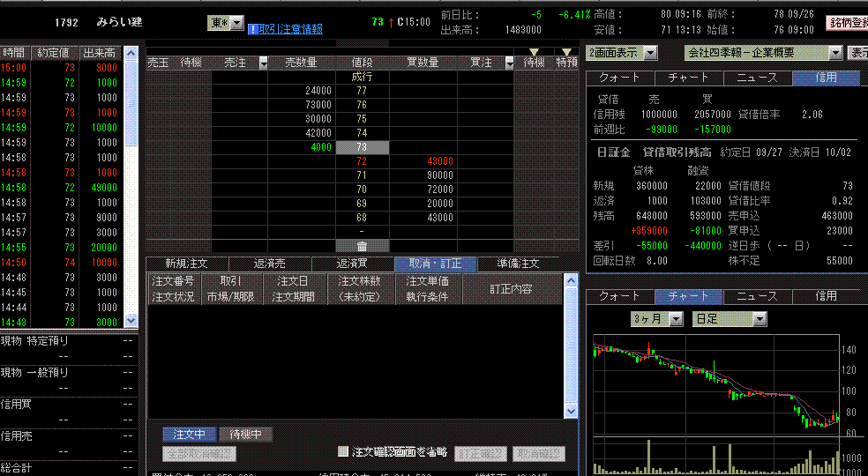
Task: Click the arrow icon beside 買注 header
Action: (x=510, y=63)
